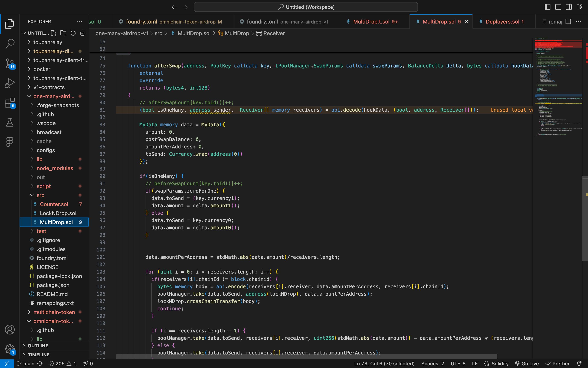Expand the multichain-token folder
The image size is (588, 368).
[x=54, y=312]
